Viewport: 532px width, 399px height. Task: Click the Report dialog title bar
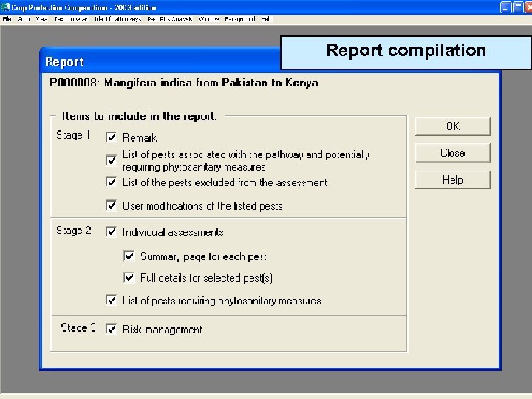(x=160, y=61)
